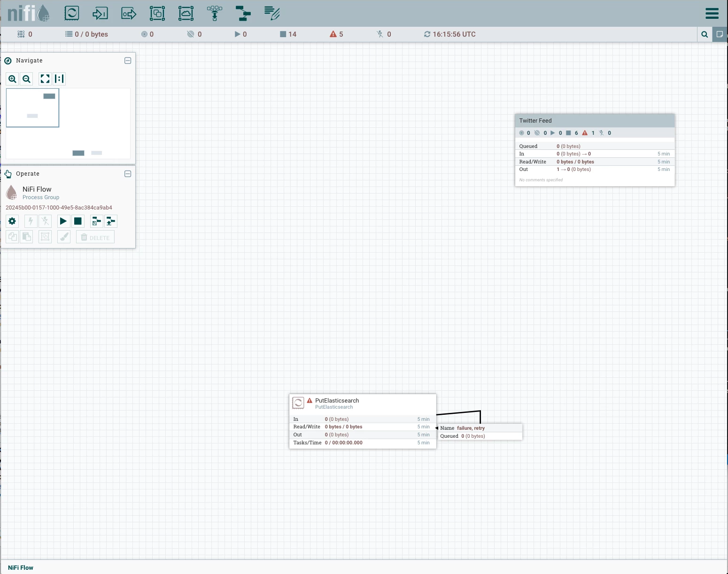This screenshot has height=574, width=728.
Task: Start the flow with play button
Action: pos(63,221)
